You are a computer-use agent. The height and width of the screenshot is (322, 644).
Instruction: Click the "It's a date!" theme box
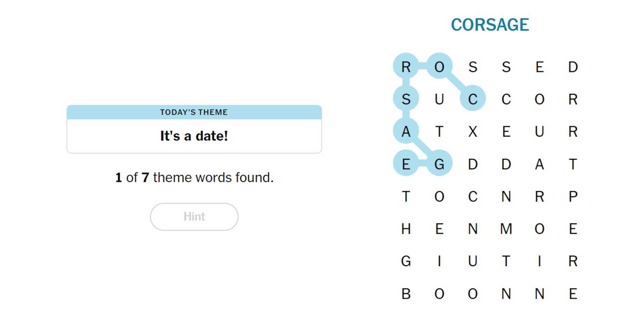(194, 136)
